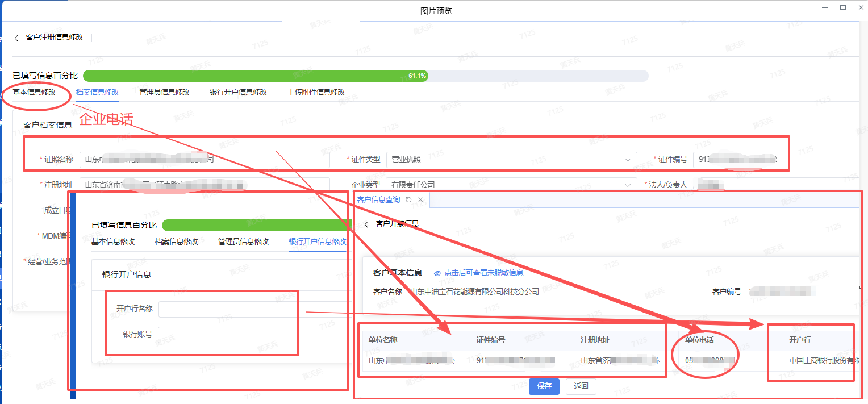The width and height of the screenshot is (868, 404).
Task: Click the 返回 button
Action: coord(581,386)
